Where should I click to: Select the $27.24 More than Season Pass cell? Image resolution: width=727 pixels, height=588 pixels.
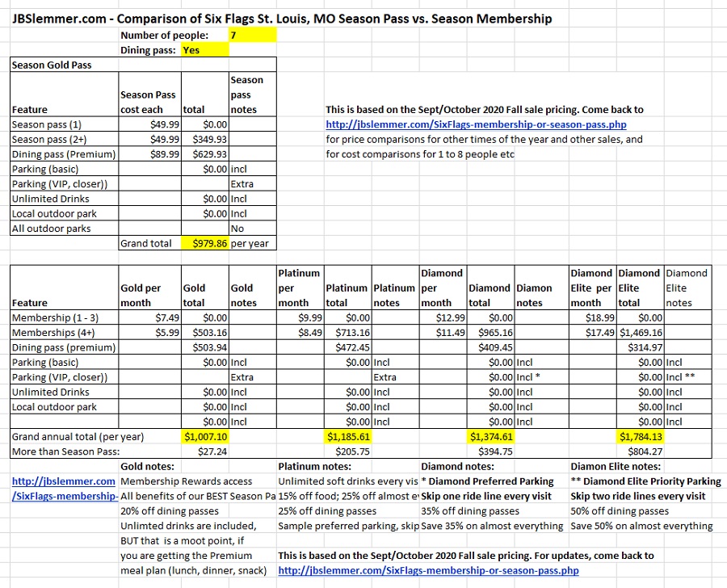coord(205,451)
